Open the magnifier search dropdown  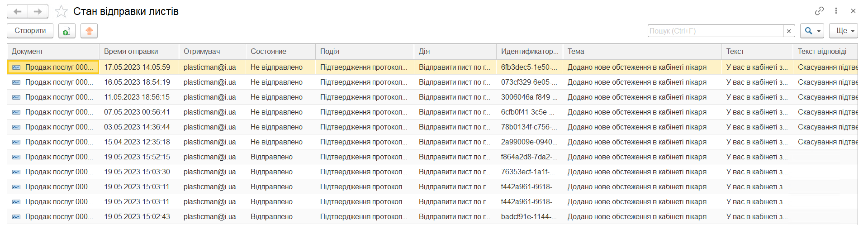click(x=811, y=31)
